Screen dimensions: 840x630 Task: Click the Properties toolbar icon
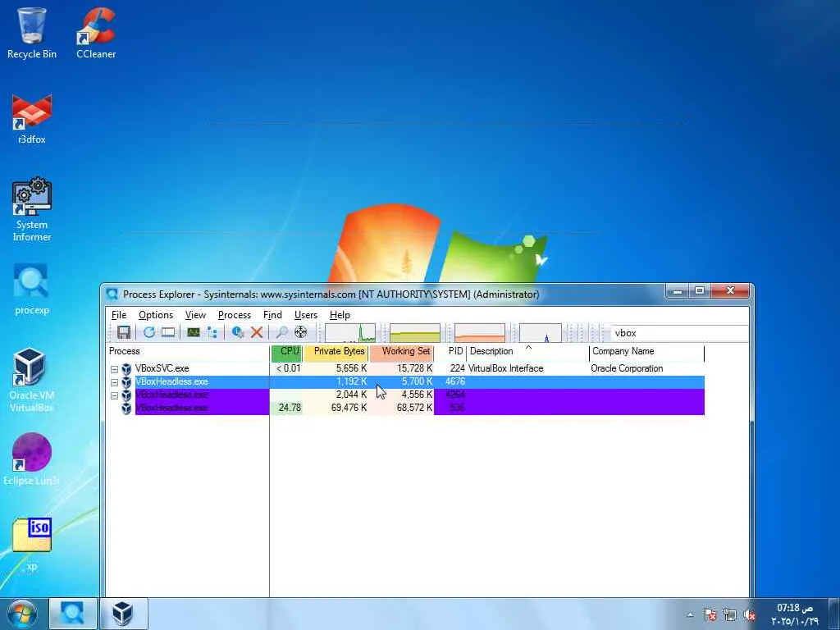[237, 333]
